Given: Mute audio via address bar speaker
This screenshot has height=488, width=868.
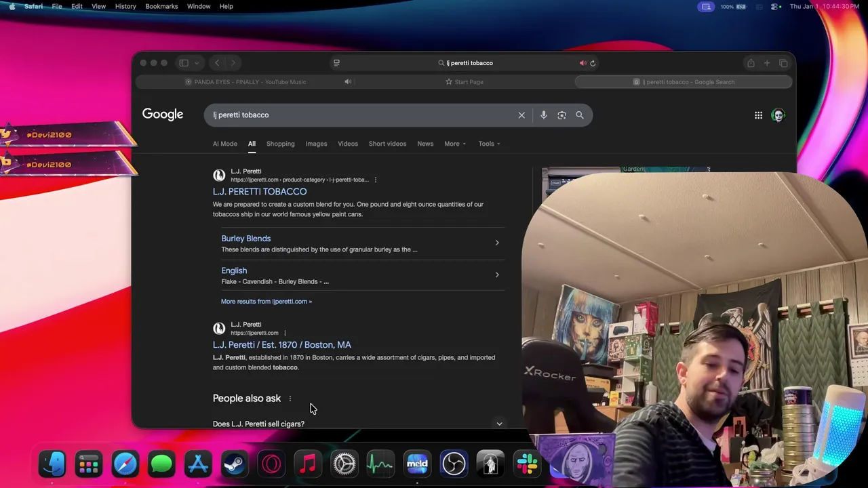Looking at the screenshot, I should [583, 63].
